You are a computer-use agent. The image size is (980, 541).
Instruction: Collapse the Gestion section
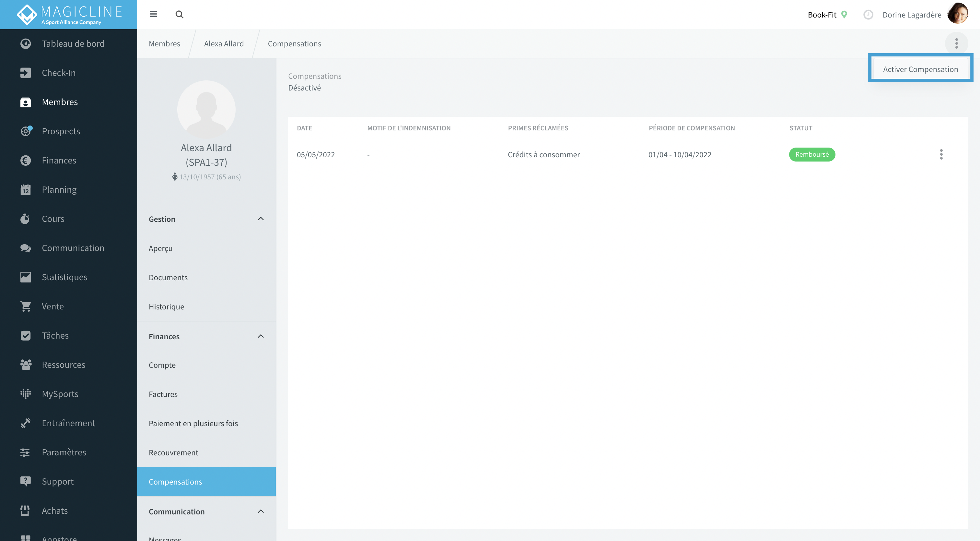261,219
